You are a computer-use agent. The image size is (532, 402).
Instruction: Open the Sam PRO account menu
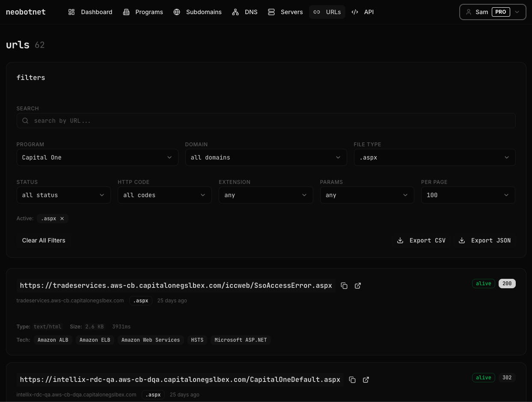point(492,12)
